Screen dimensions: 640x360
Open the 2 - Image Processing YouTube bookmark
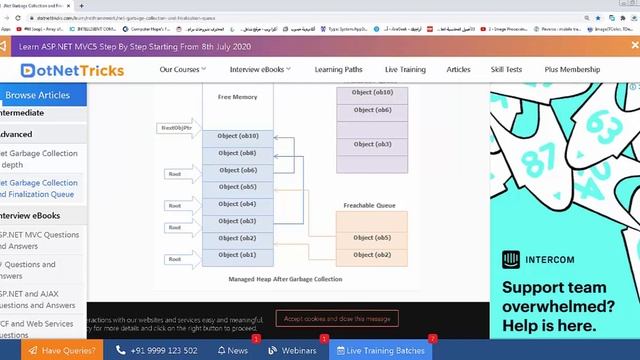[x=504, y=29]
